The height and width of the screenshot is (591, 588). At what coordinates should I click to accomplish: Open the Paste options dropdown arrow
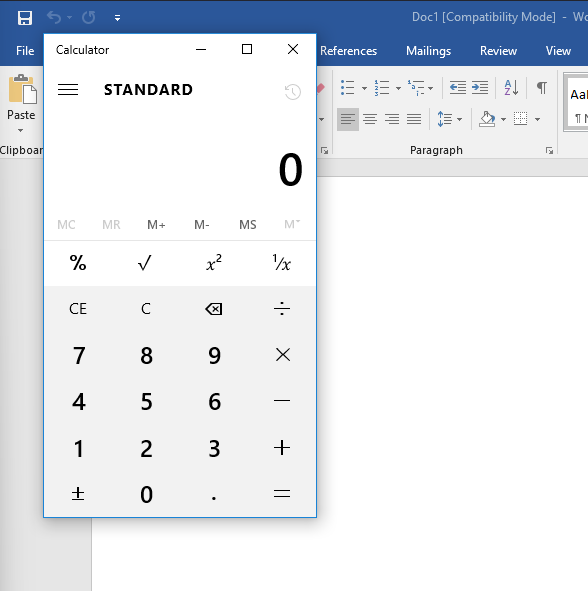[20, 130]
